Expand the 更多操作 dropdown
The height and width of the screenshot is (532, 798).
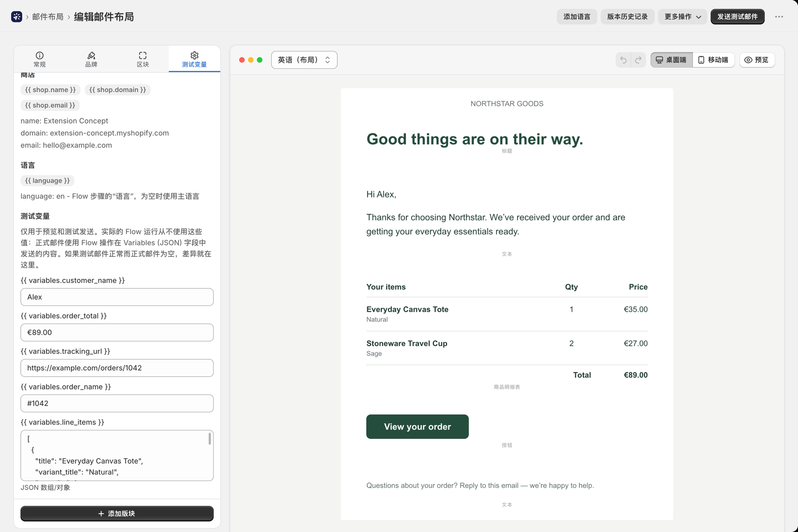pyautogui.click(x=682, y=17)
